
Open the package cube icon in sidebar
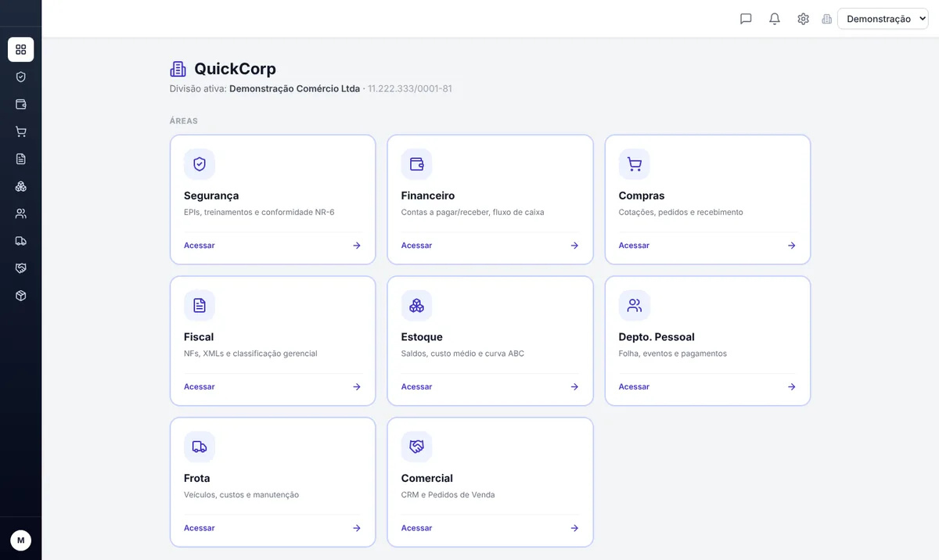21,296
